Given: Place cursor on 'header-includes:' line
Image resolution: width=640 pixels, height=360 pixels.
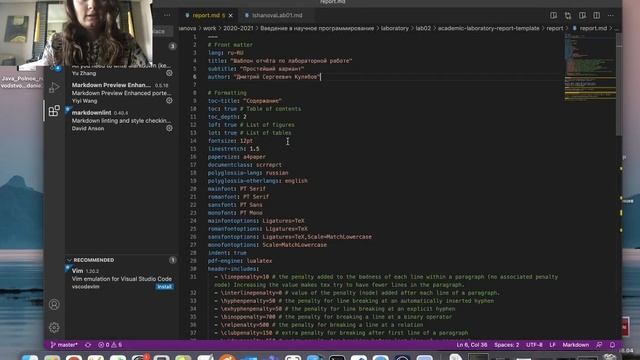Looking at the screenshot, I should [x=233, y=269].
